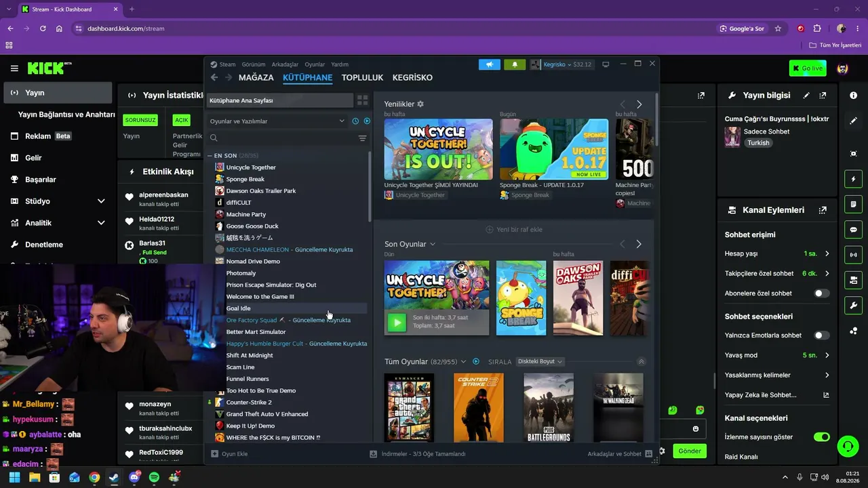Click the Go live button on Kick
Viewport: 868px width, 488px height.
tap(808, 68)
